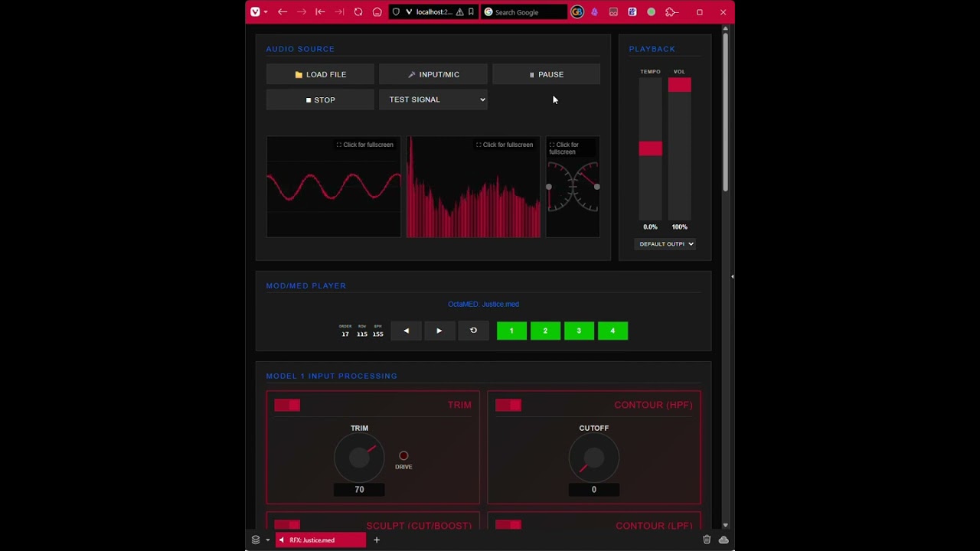Open the Vivaldi menu dropdown arrow
Viewport: 980px width, 551px height.
pyautogui.click(x=266, y=11)
